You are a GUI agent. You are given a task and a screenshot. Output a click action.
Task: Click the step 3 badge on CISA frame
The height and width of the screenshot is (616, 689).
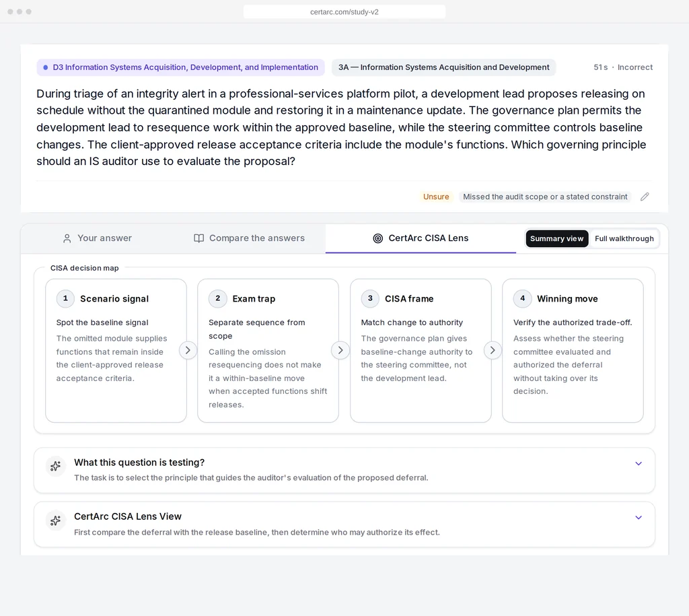(370, 298)
